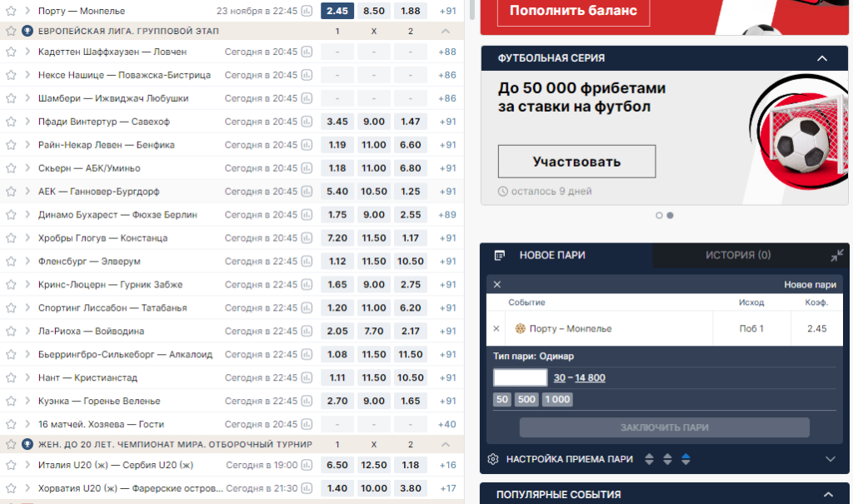The height and width of the screenshot is (504, 853).
Task: Pick draw odds 10.50 for АЕК — Ганновер-Бургдорф
Action: 374,192
